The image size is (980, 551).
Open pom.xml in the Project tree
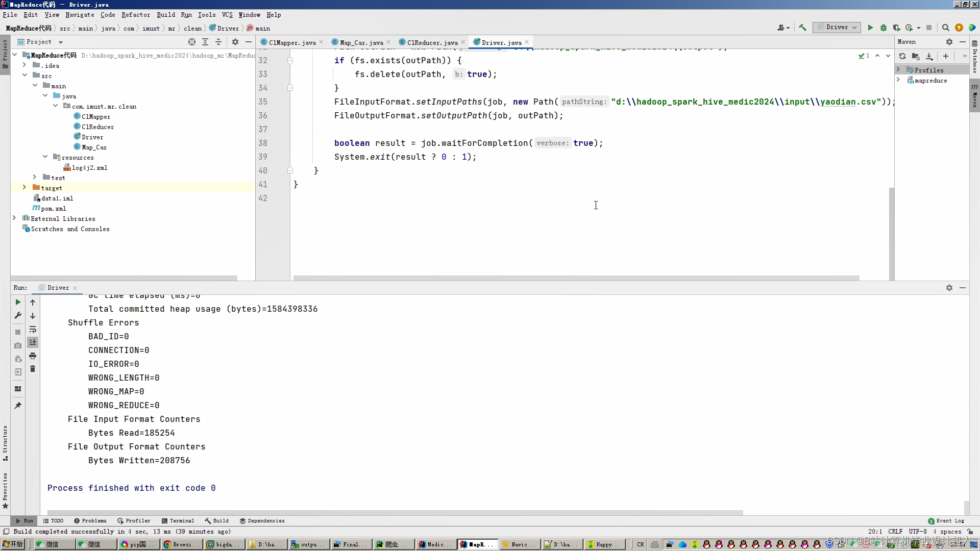[x=53, y=209]
